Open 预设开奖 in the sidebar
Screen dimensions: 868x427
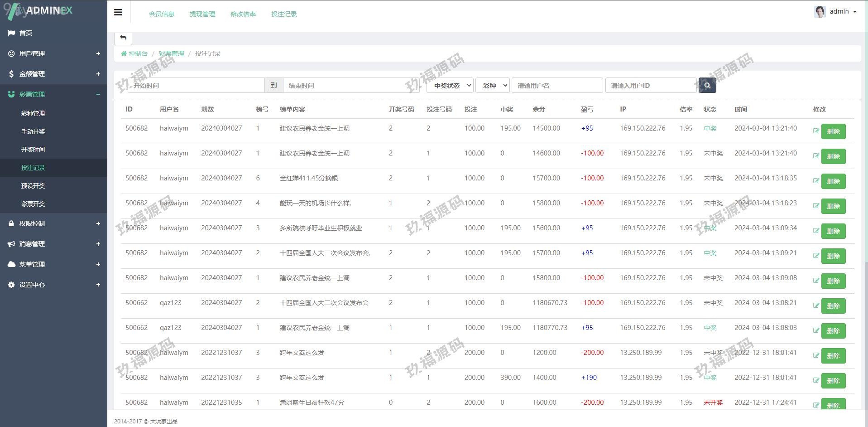tap(33, 186)
